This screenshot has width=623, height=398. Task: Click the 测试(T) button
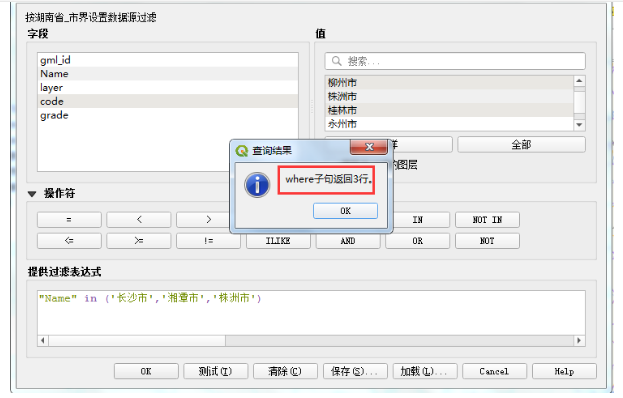[215, 371]
